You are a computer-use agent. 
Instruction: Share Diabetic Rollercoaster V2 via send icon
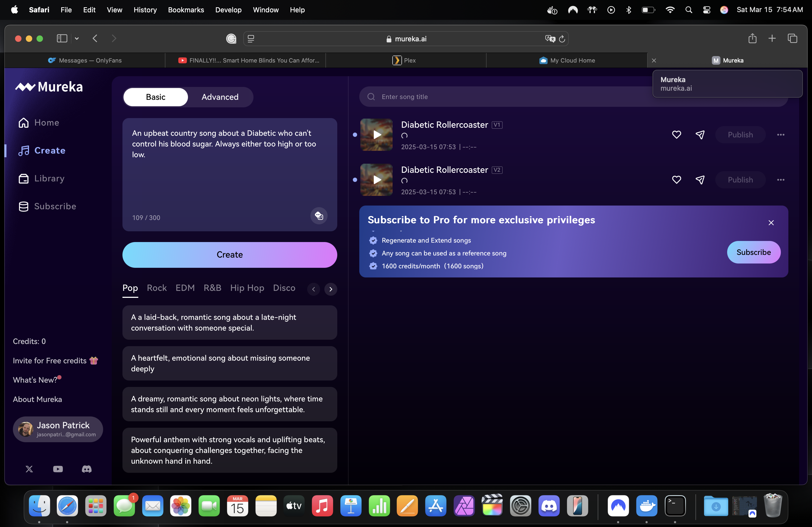click(x=700, y=180)
